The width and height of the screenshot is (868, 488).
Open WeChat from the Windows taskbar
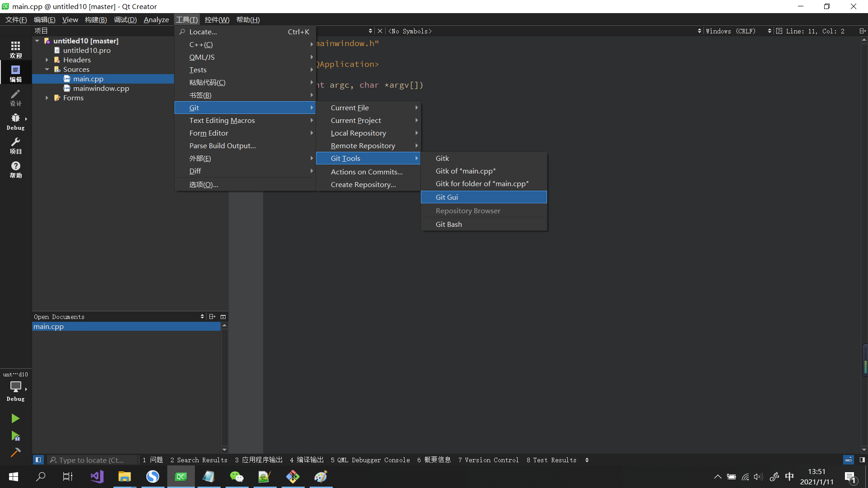236,477
